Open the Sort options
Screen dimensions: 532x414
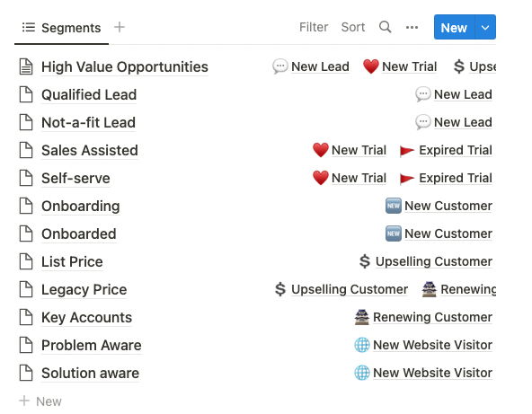353,27
